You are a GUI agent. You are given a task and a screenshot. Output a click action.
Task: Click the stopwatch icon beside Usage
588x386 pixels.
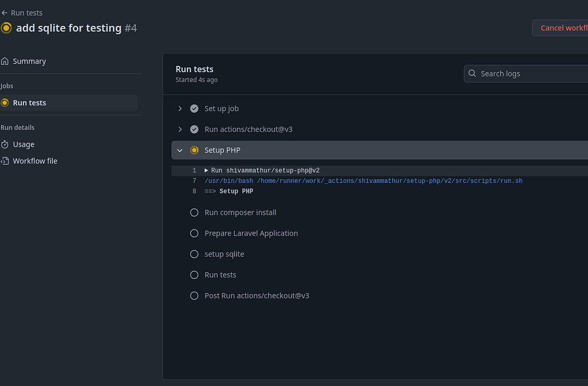[5, 144]
